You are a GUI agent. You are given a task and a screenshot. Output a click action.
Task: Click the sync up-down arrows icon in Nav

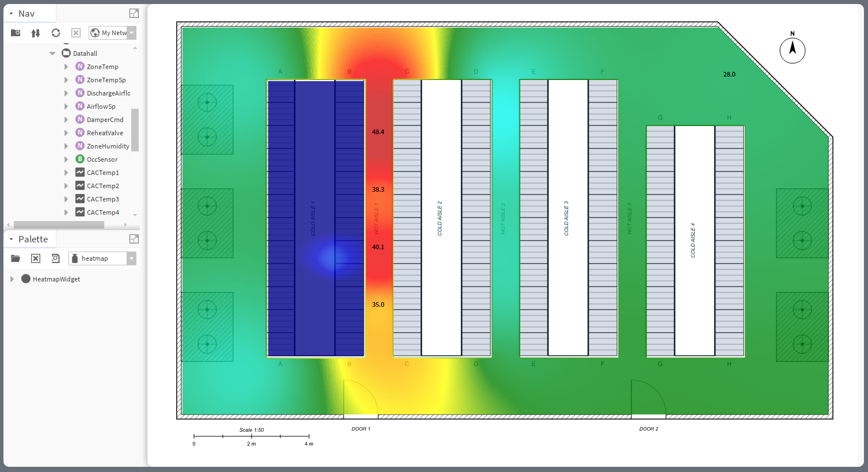click(36, 33)
